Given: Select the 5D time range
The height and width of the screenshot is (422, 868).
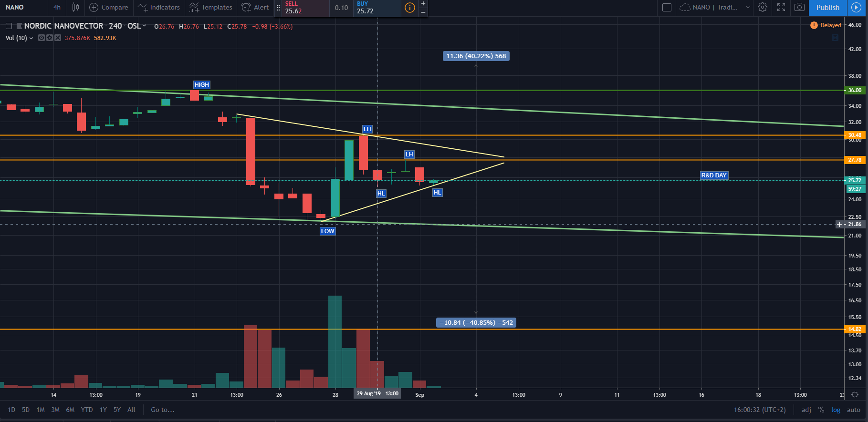Looking at the screenshot, I should (26, 410).
